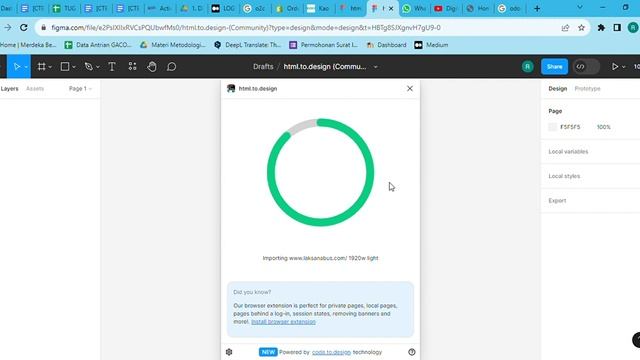Viewport: 640px width, 360px height.
Task: Select the Pen tool
Action: coord(89,67)
